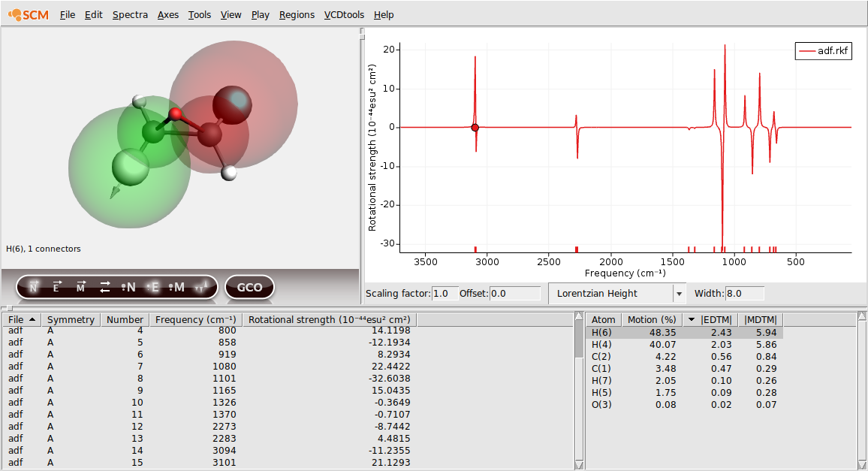The image size is (868, 471).
Task: Select mode 10 at 1326 cm⁻¹
Action: pyautogui.click(x=209, y=403)
